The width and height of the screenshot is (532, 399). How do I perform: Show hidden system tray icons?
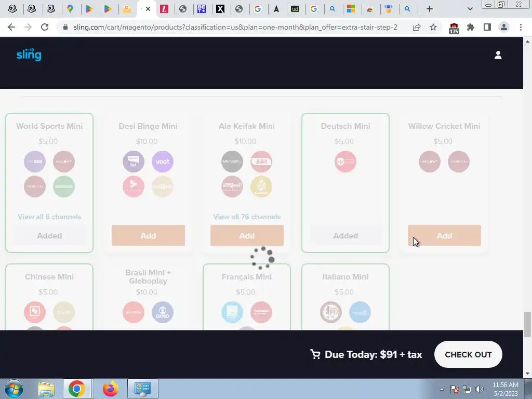tap(442, 389)
